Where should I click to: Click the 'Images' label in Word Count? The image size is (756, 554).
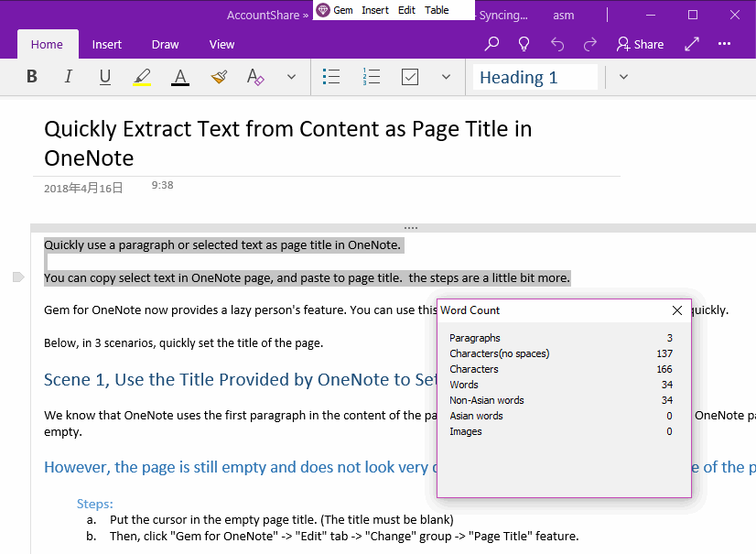tap(465, 431)
